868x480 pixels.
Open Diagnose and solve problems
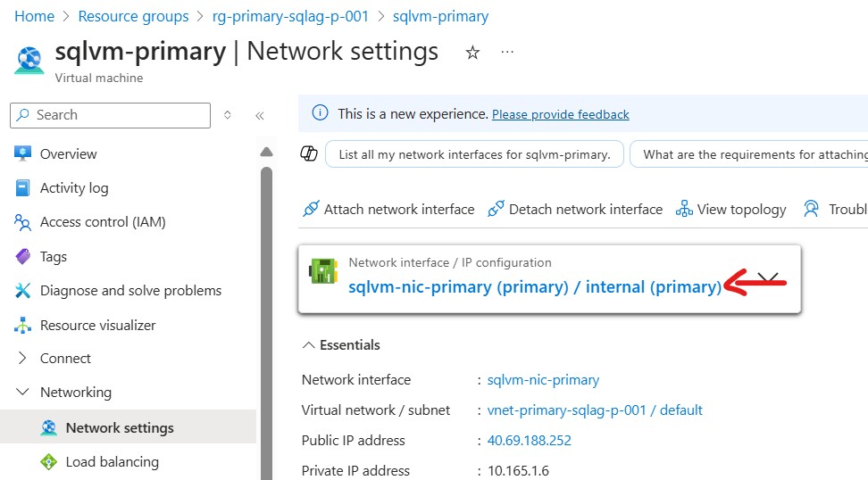[x=130, y=290]
